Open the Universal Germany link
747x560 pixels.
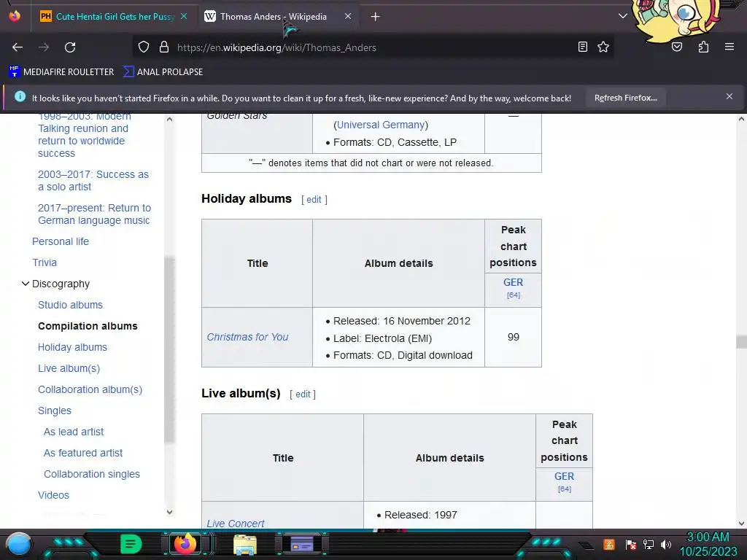click(x=381, y=125)
